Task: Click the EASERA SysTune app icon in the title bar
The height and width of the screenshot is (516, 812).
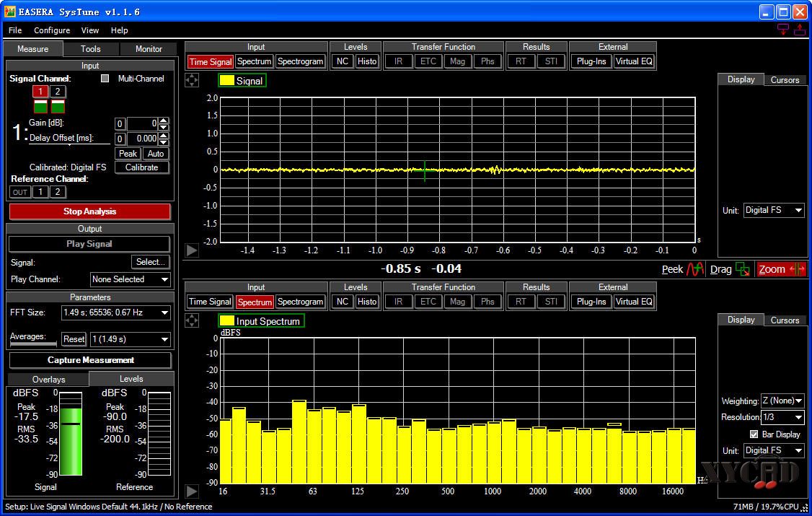Action: [10, 12]
